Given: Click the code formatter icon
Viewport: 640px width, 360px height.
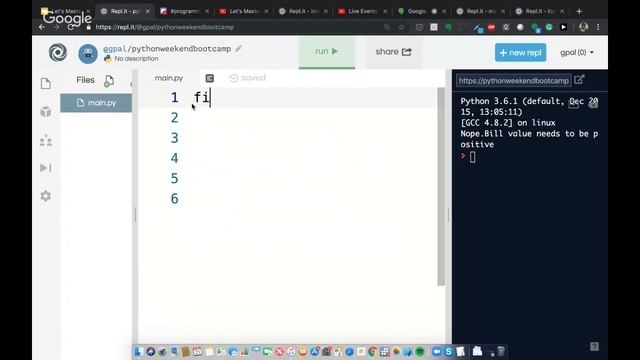Looking at the screenshot, I should (x=210, y=78).
